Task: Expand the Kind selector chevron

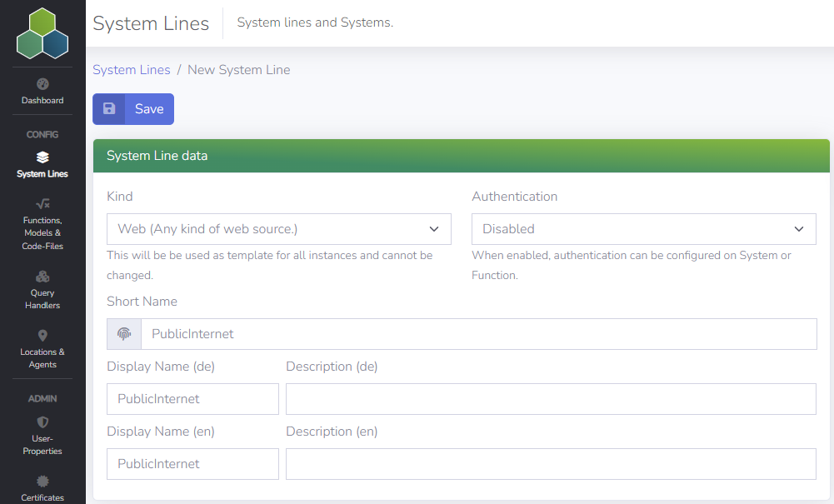Action: 433,228
